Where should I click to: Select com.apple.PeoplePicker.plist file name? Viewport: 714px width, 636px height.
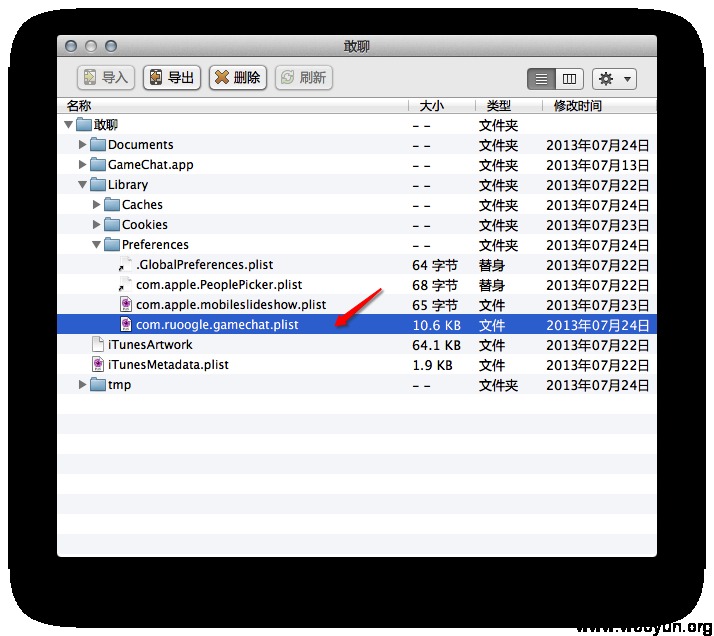(x=219, y=285)
